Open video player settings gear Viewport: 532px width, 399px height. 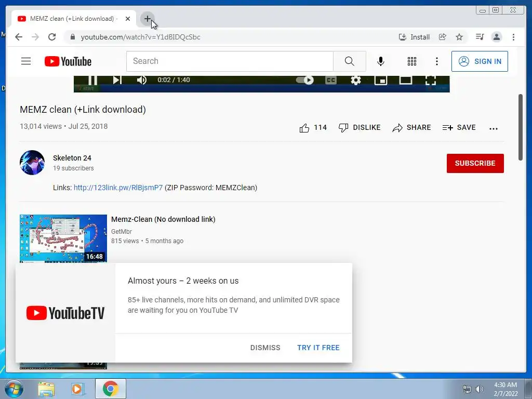355,80
